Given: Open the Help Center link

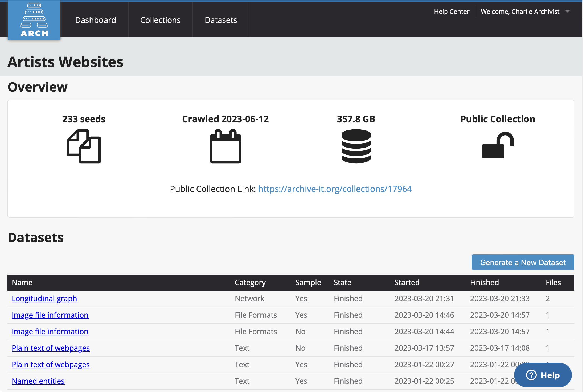Looking at the screenshot, I should 451,11.
